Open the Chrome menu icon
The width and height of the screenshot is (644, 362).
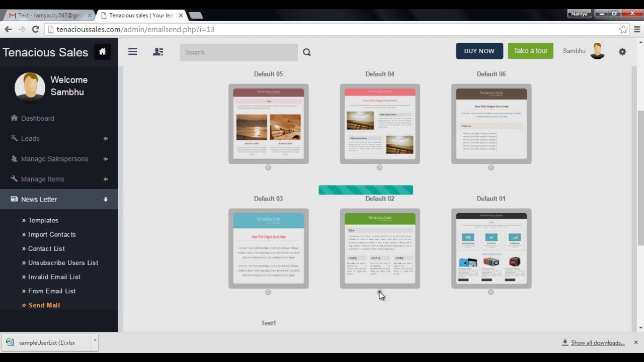click(637, 29)
